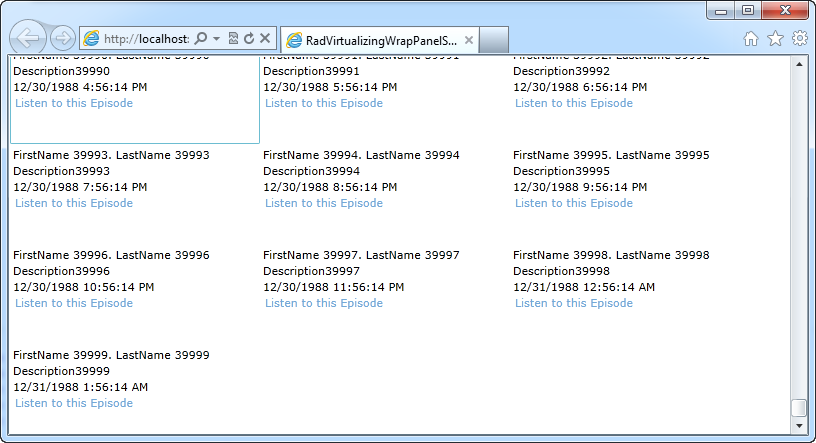This screenshot has height=443, width=816.
Task: Select the FirstName 39995 item
Action: [x=611, y=155]
